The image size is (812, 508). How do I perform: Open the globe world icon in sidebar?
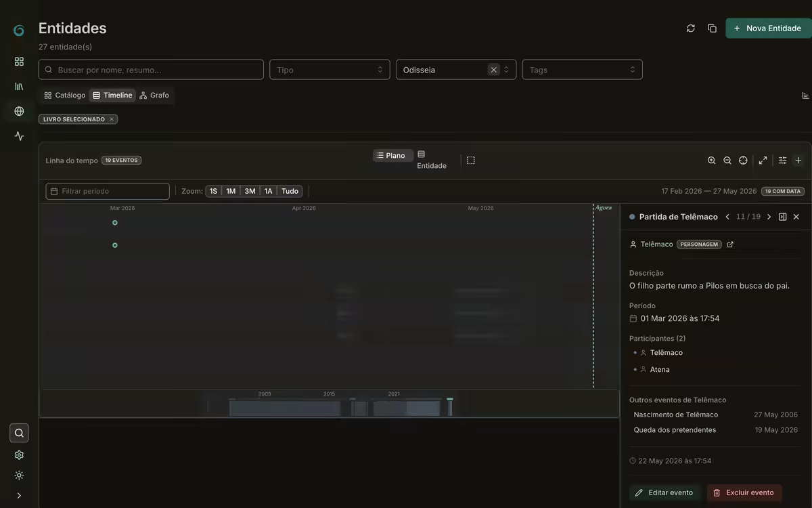(x=19, y=111)
